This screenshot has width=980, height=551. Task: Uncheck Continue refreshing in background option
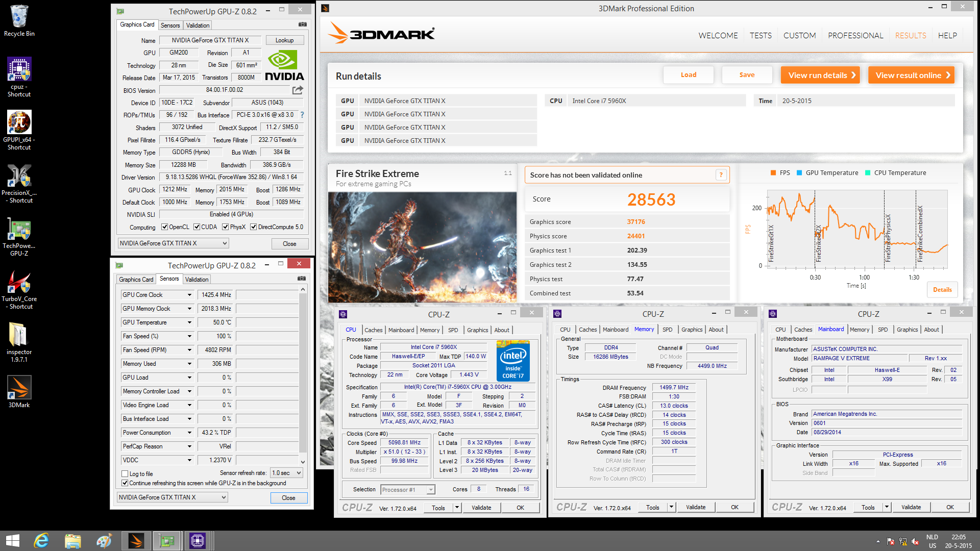coord(125,483)
